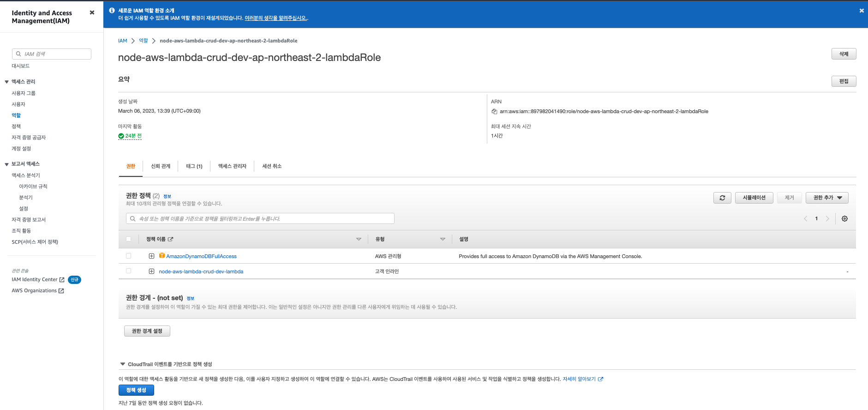The image size is (868, 410).
Task: Dismiss the blue info banner
Action: [x=861, y=11]
